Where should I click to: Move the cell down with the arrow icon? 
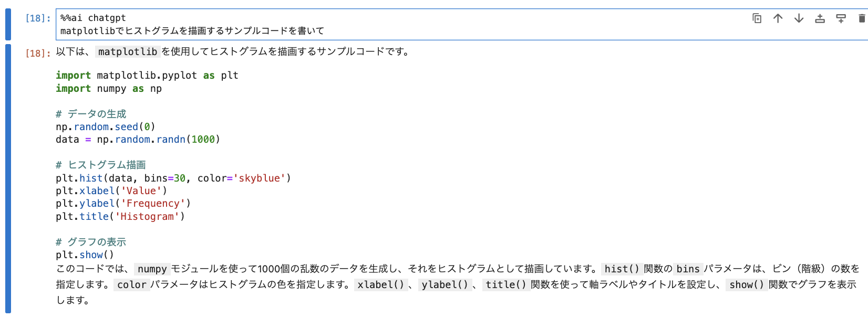799,18
